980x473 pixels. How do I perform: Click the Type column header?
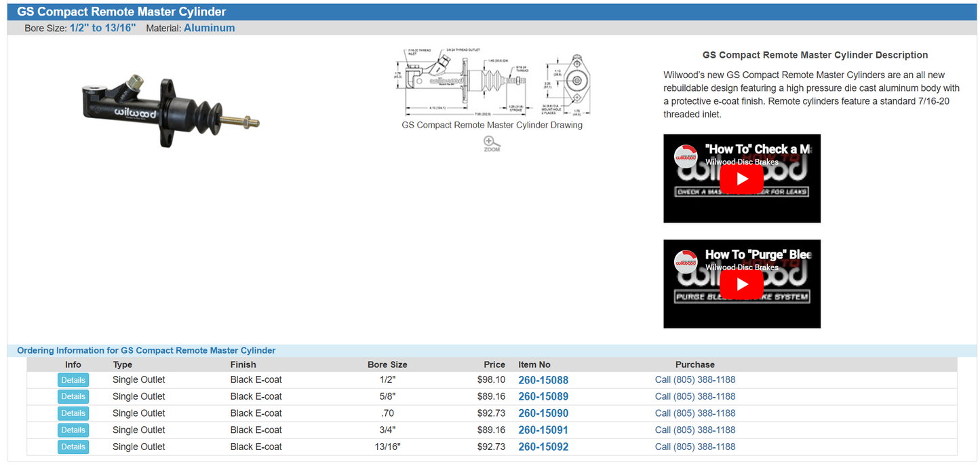122,365
